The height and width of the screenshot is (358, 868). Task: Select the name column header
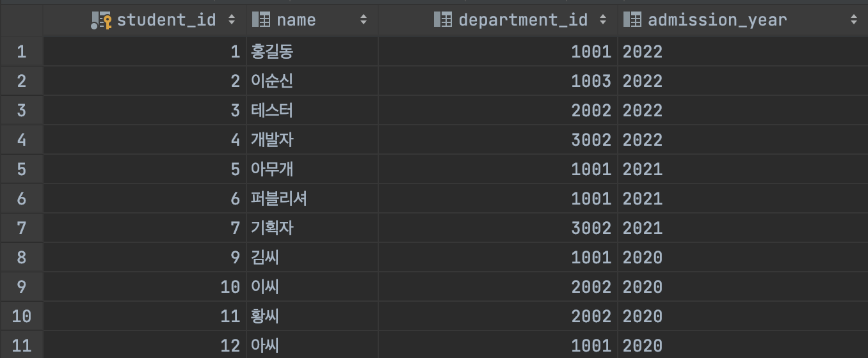point(312,20)
